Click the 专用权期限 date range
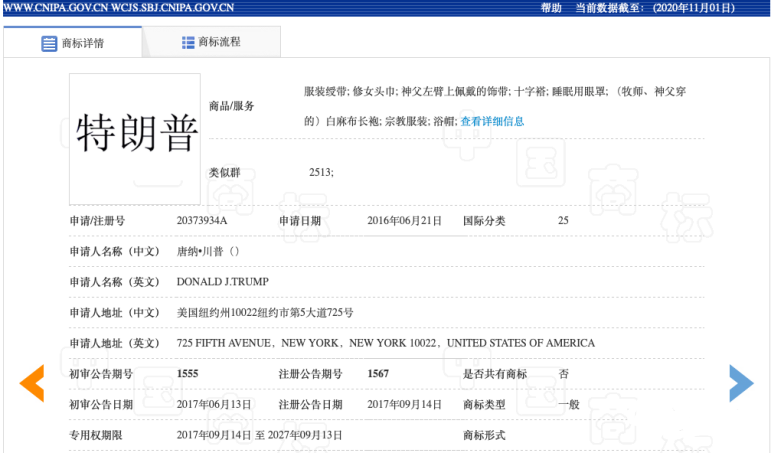The image size is (784, 461). (259, 435)
